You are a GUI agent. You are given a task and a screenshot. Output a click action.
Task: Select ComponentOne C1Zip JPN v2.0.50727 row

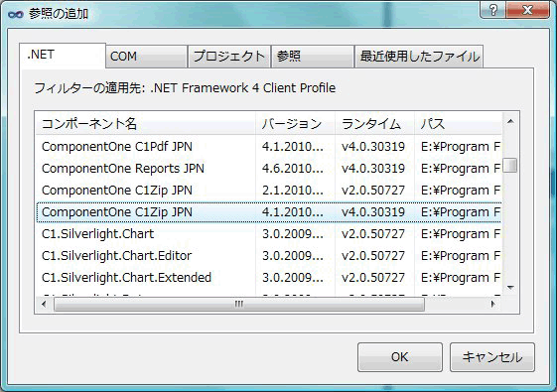tap(269, 191)
